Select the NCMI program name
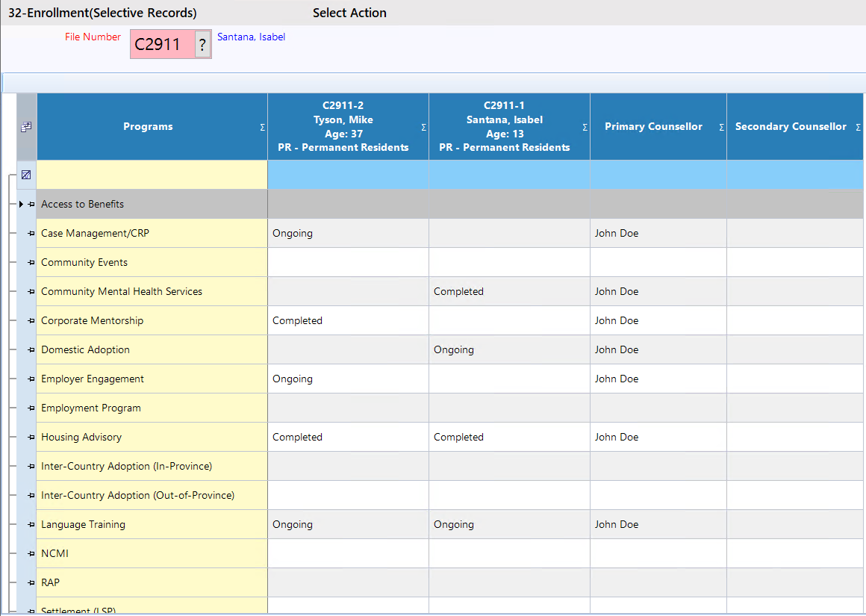 coord(54,554)
